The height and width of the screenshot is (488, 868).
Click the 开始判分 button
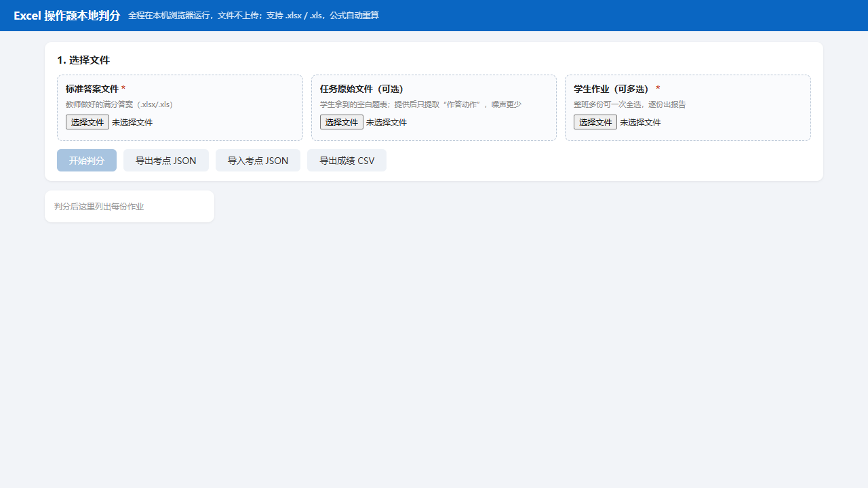(87, 161)
